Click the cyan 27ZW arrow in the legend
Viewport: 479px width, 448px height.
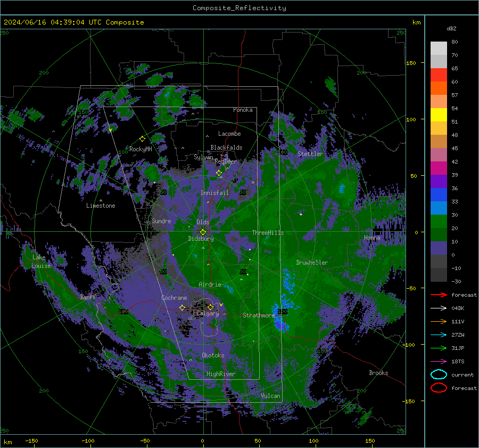pos(439,335)
